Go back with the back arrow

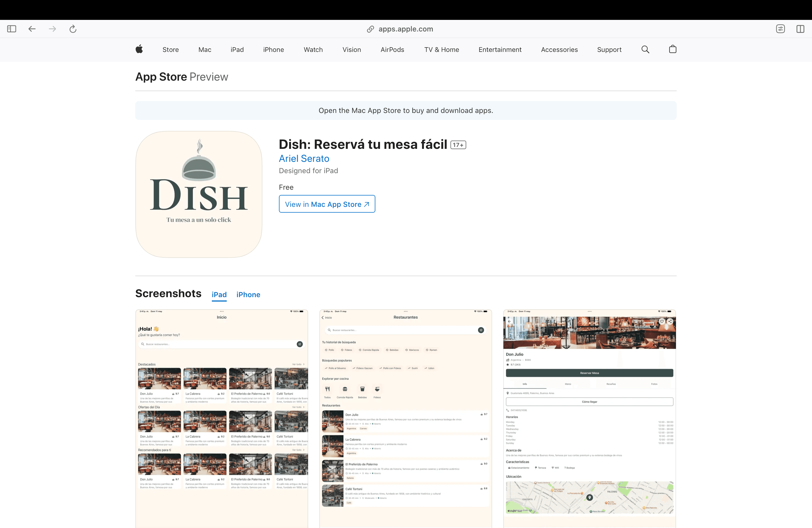click(x=32, y=29)
